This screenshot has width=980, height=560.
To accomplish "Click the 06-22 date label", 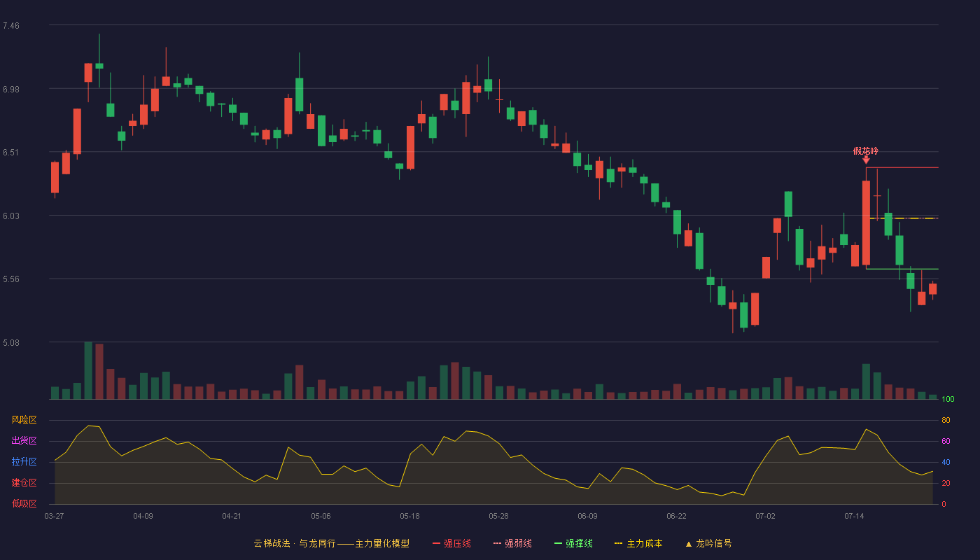I will pos(676,516).
